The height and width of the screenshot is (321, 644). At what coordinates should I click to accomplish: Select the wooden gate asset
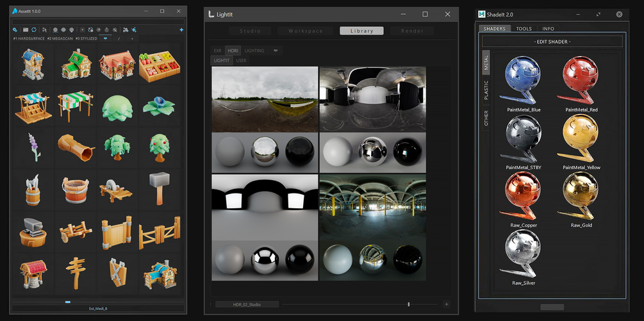pyautogui.click(x=117, y=233)
